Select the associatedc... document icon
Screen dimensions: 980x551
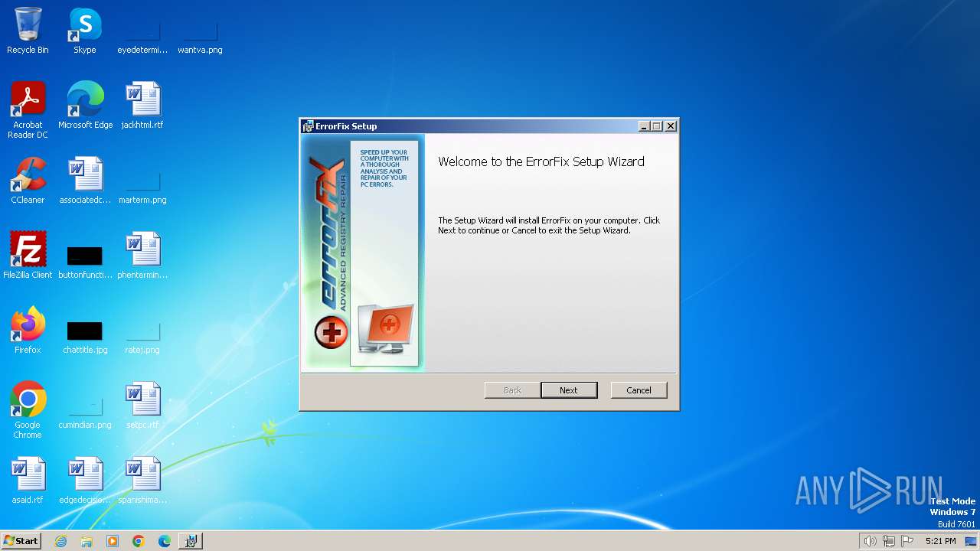click(85, 181)
